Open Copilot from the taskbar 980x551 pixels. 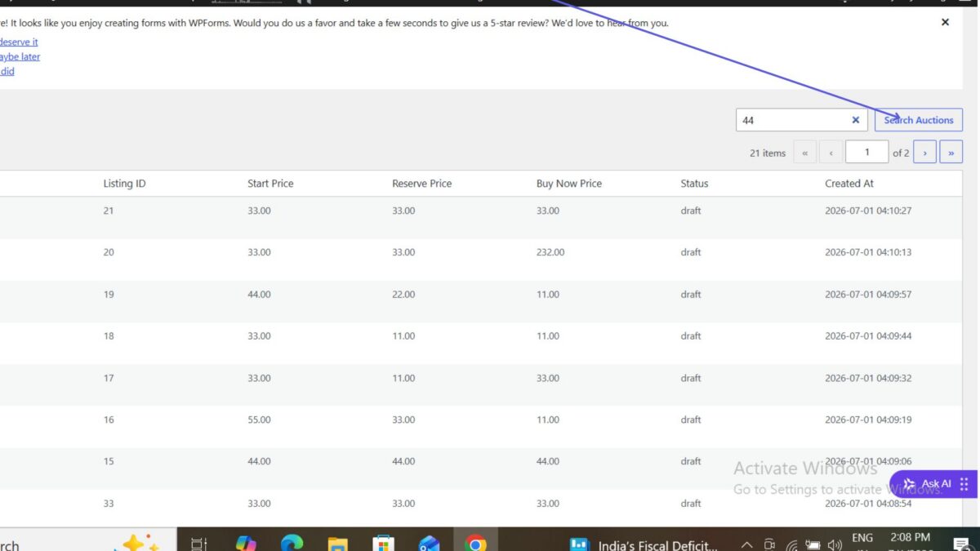(x=245, y=543)
